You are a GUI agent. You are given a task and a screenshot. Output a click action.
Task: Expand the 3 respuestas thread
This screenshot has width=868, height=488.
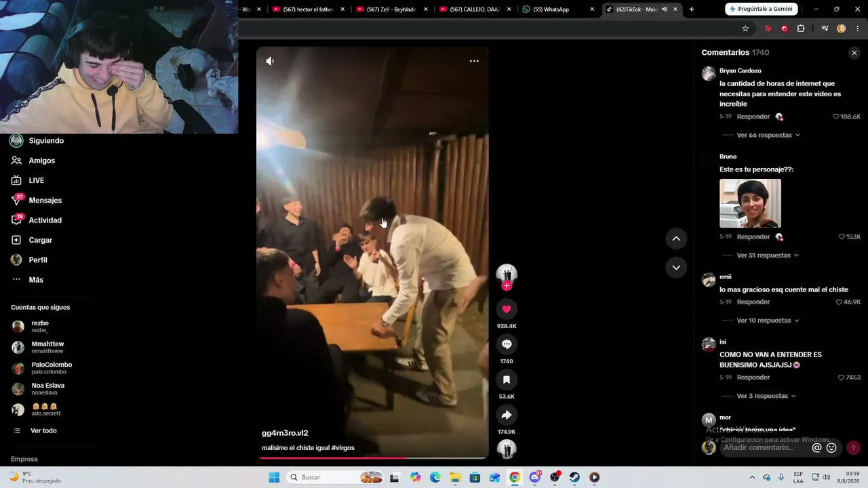point(766,396)
